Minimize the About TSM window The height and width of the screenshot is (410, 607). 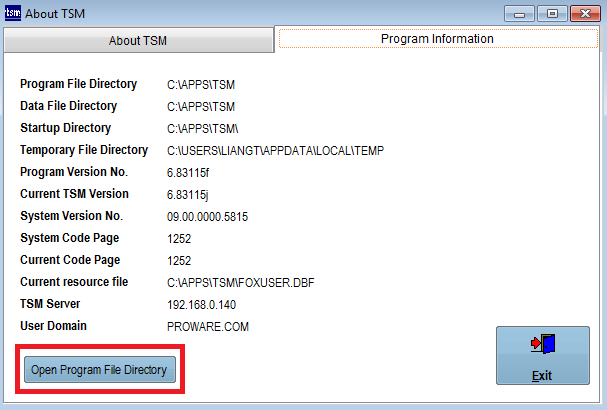point(519,13)
